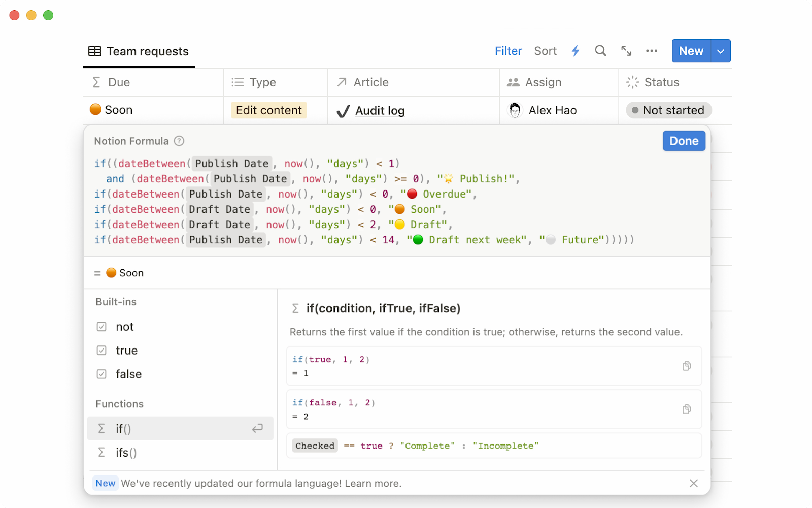The height and width of the screenshot is (508, 812).
Task: Click the table view icon beside Team requests
Action: click(94, 51)
